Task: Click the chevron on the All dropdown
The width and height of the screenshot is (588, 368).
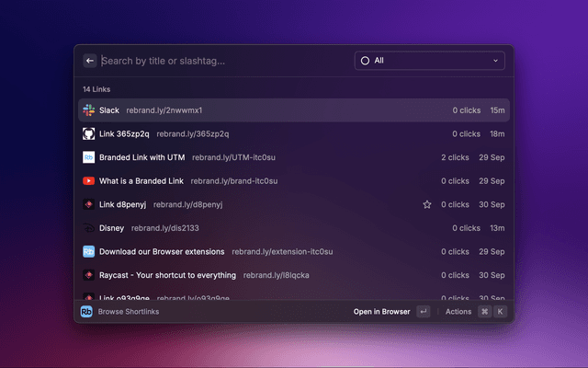Action: click(x=496, y=61)
